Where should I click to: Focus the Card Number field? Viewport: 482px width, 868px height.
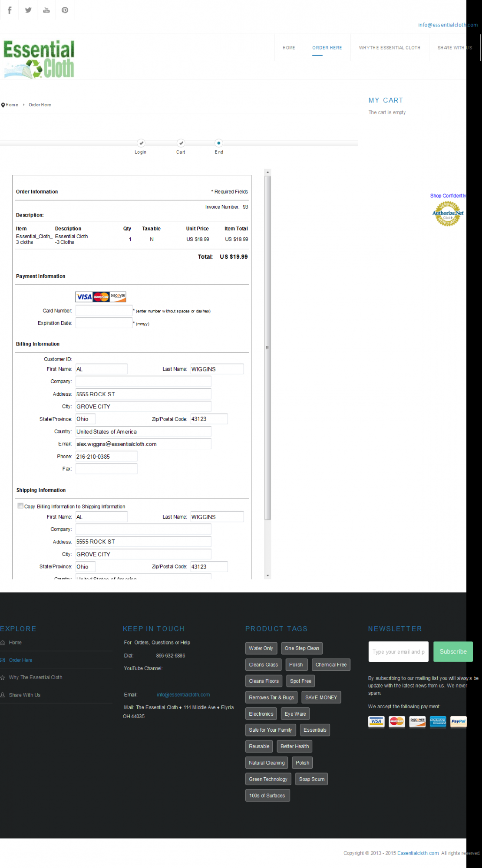104,310
